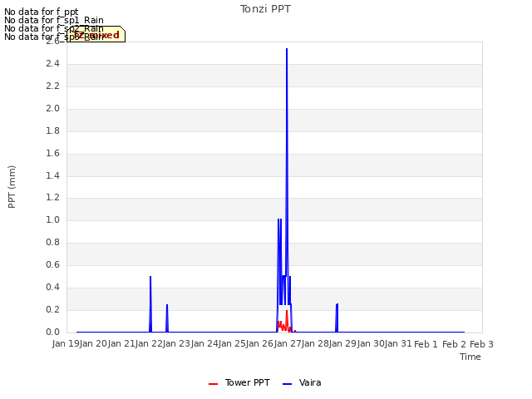Click the blue spike near Jan 22 at 0.5
The height and width of the screenshot is (399, 532).
point(150,277)
